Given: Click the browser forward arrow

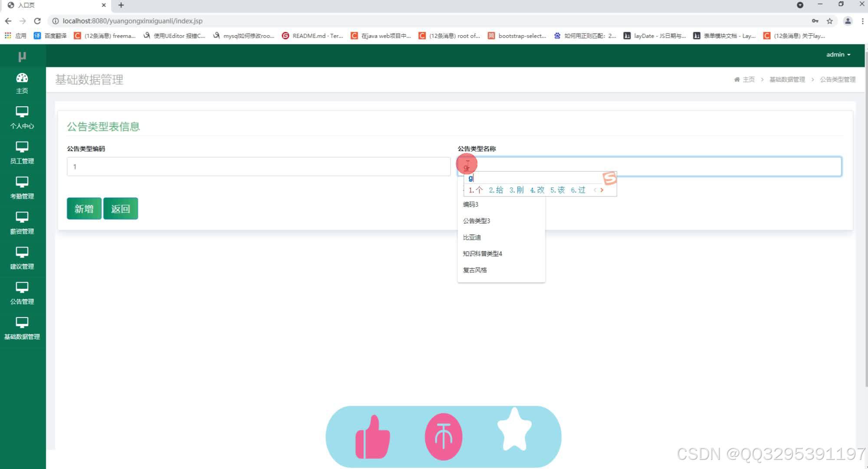Looking at the screenshot, I should click(x=23, y=21).
